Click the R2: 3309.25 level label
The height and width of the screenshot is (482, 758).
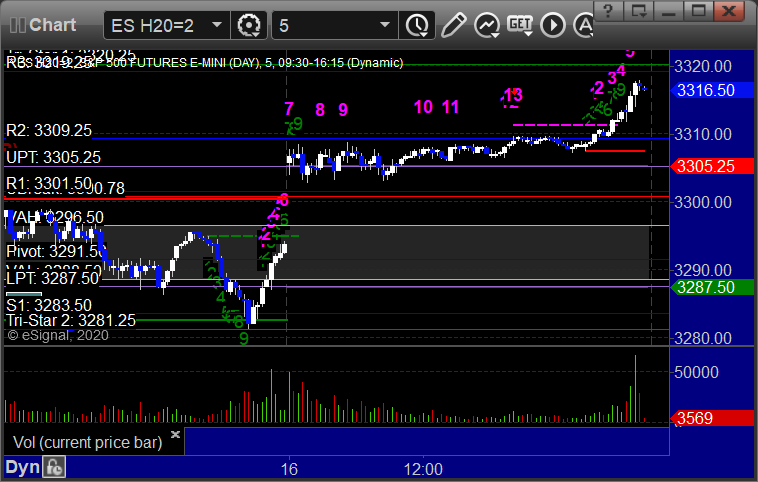[x=49, y=131]
